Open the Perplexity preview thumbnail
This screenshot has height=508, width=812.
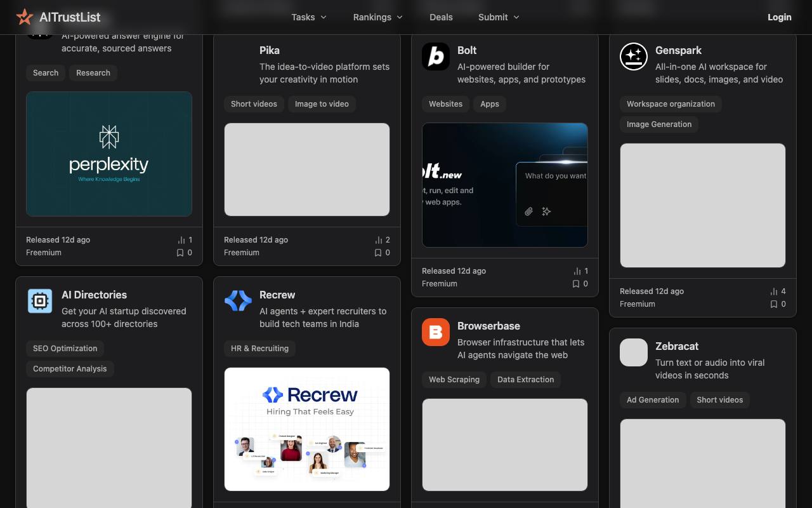tap(109, 154)
